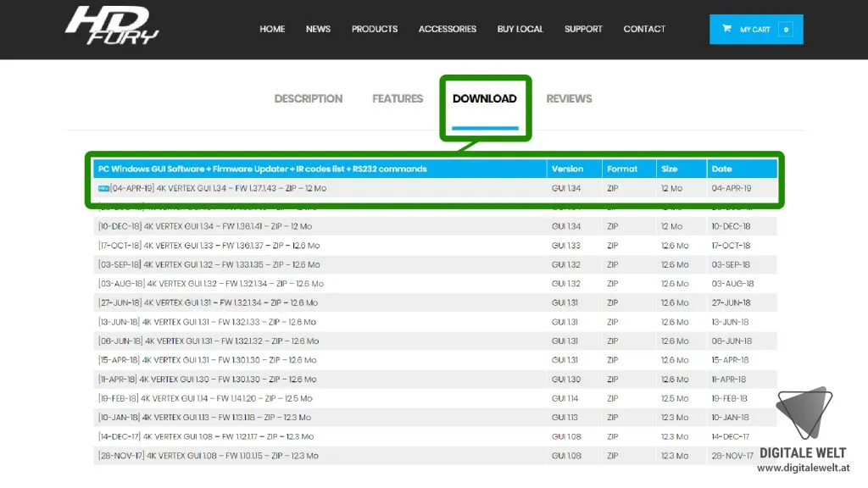Open the MY CART button

[756, 30]
